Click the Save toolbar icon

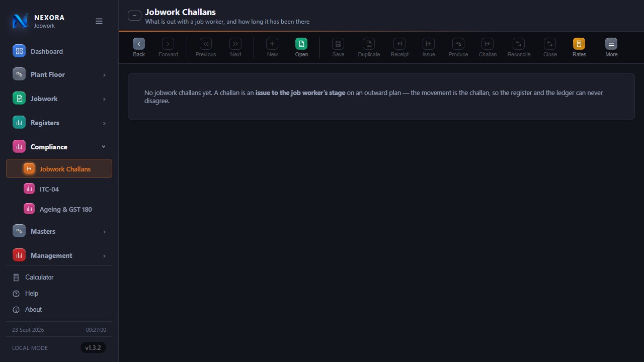[x=338, y=44]
